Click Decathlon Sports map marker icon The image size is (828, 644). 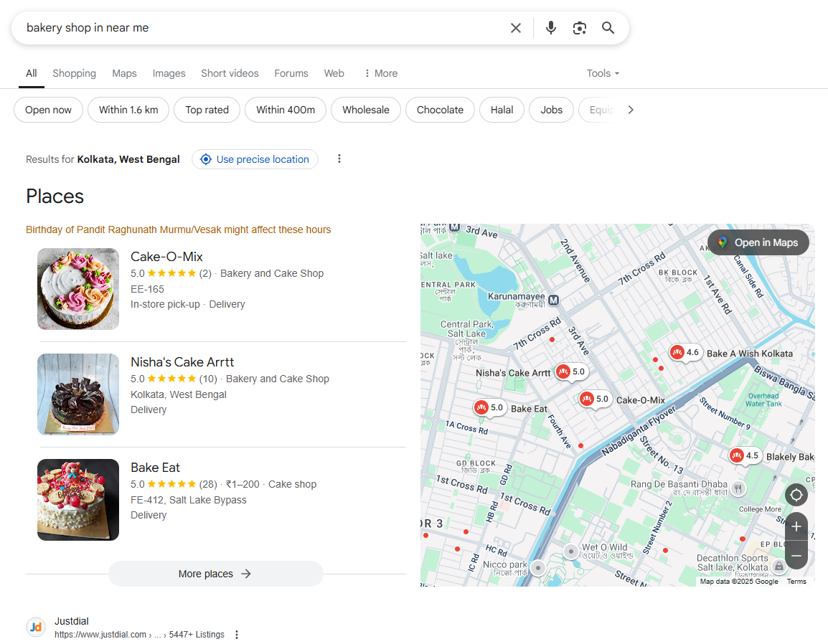pyautogui.click(x=779, y=567)
